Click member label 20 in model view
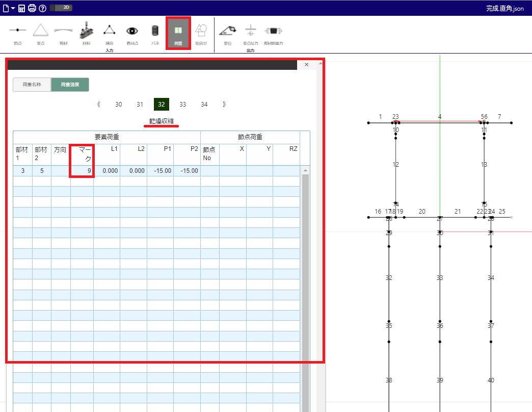This screenshot has width=532, height=412. click(422, 212)
